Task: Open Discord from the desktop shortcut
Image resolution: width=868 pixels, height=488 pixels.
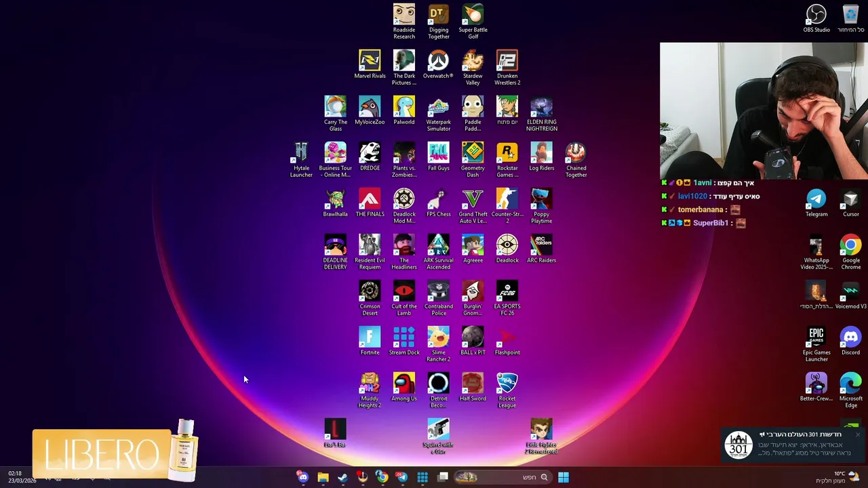Action: point(850,341)
